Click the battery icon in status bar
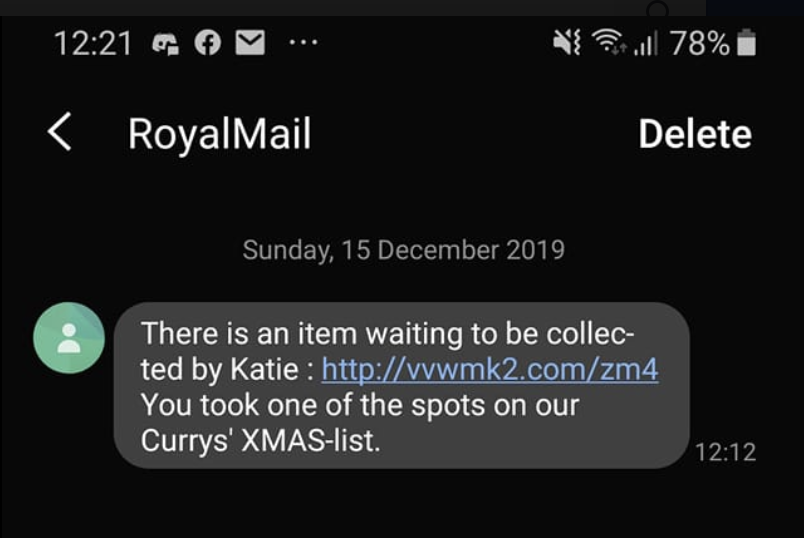Viewport: 804px width, 538px height. coord(746,43)
